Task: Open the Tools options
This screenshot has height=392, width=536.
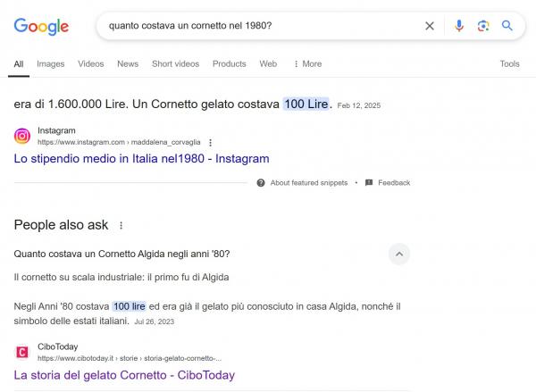Action: (509, 64)
